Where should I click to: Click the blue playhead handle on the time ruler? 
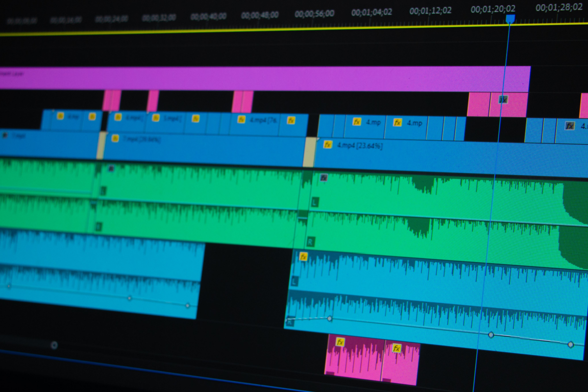tap(510, 19)
